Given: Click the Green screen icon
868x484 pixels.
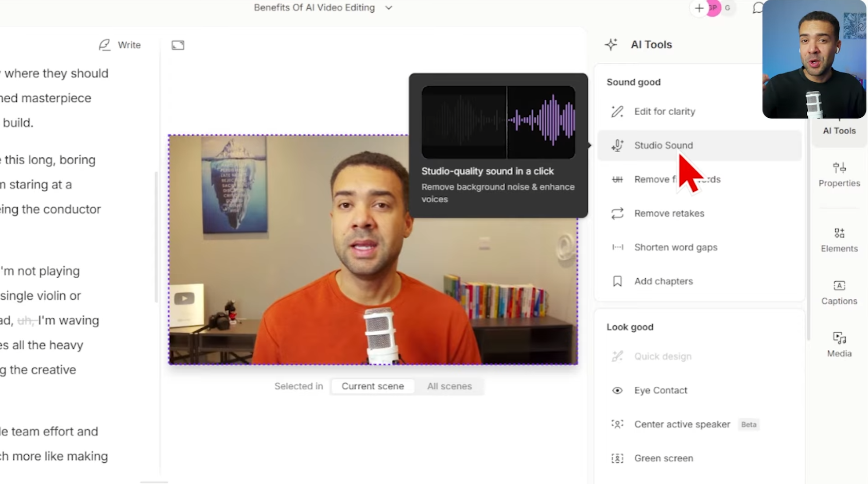Looking at the screenshot, I should [x=617, y=458].
